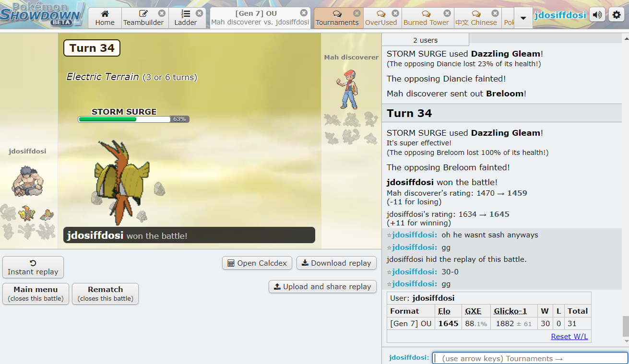This screenshot has width=629, height=364.
Task: Select the [Gen 7] OU battle tab
Action: pyautogui.click(x=260, y=18)
